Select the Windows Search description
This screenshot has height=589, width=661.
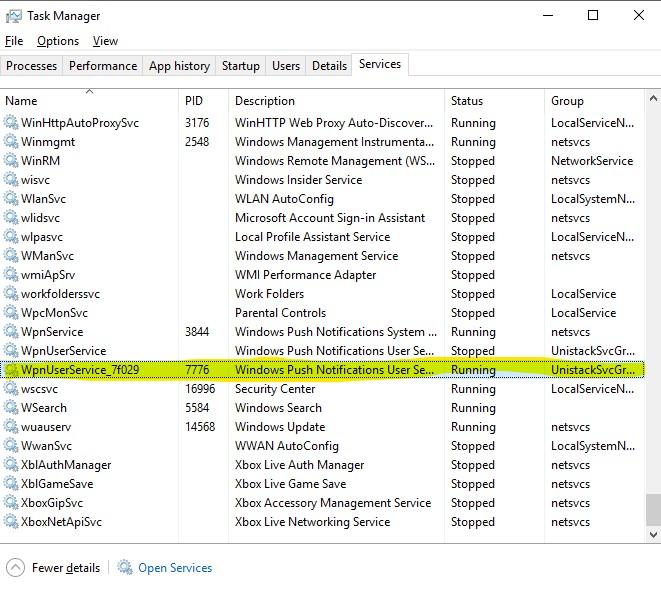[278, 408]
